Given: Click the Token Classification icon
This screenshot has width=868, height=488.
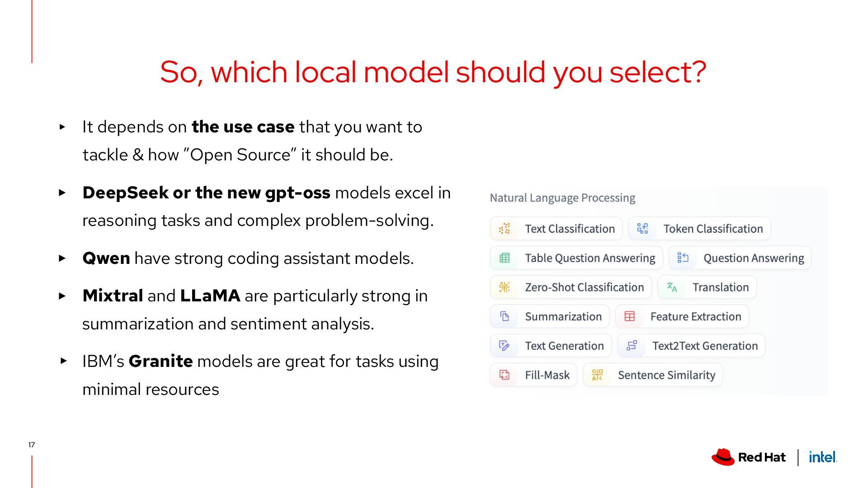Looking at the screenshot, I should [x=642, y=229].
